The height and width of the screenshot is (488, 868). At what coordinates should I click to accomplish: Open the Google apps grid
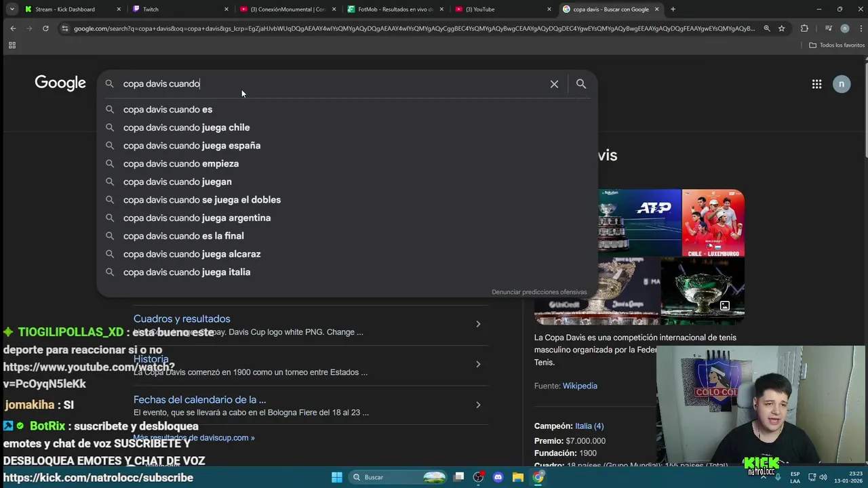coord(816,84)
